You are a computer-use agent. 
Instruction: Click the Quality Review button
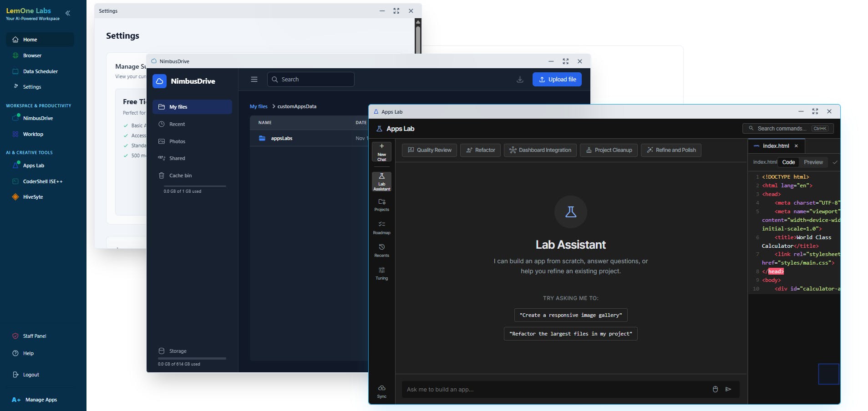[x=429, y=150]
